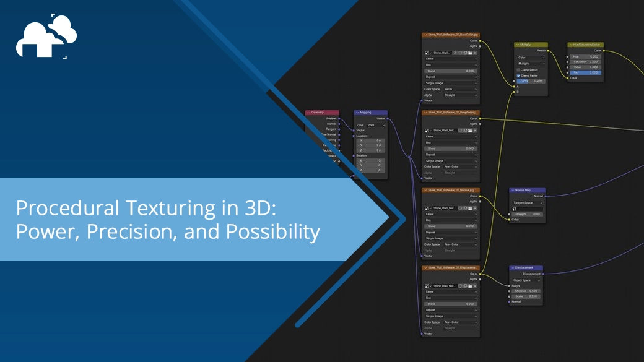The width and height of the screenshot is (644, 362).
Task: Click the fake user shield icon in Normal texture node
Action: point(460,208)
